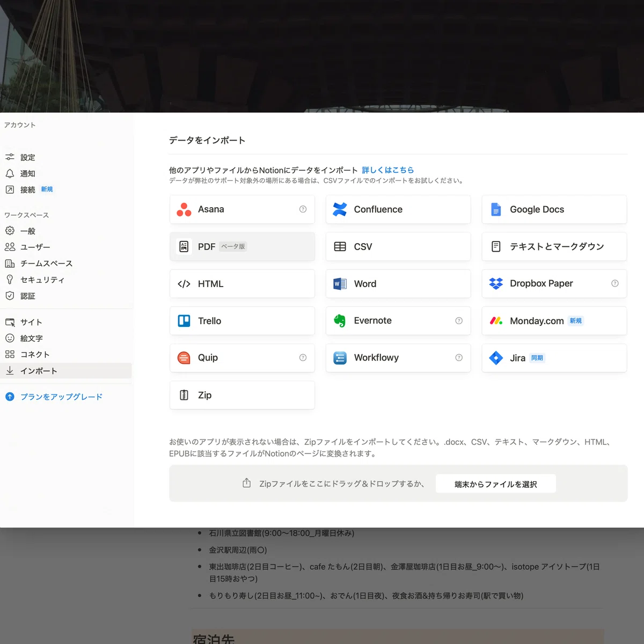Import notes from Evernote

(398, 321)
